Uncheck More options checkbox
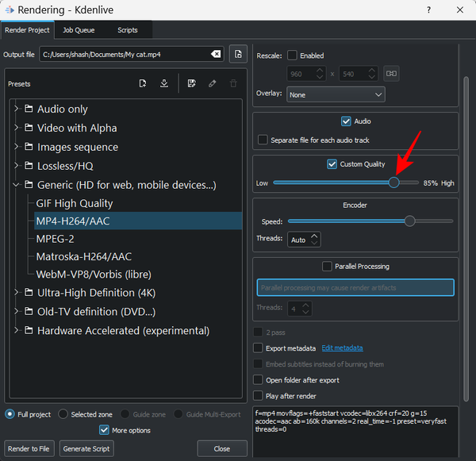The image size is (476, 461). [104, 430]
